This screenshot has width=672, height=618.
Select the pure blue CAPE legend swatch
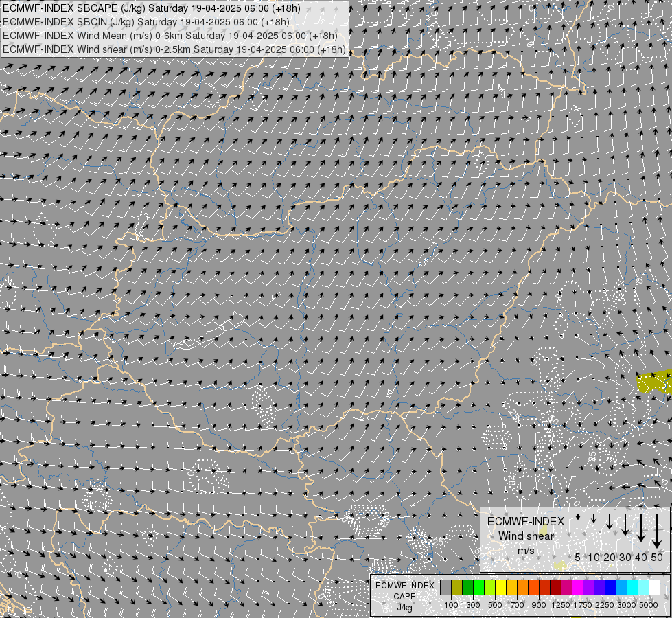point(611,587)
